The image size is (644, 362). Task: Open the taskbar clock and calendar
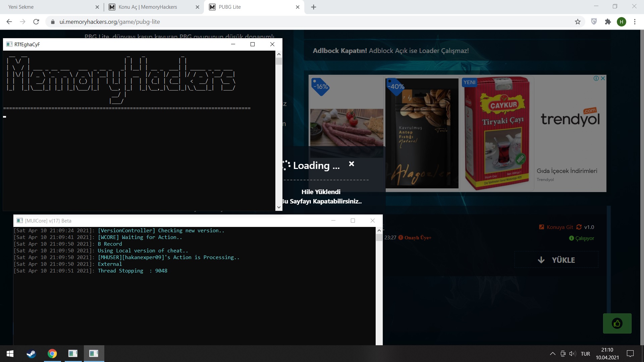click(607, 354)
